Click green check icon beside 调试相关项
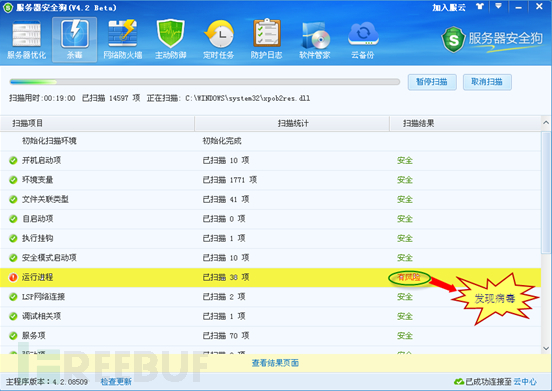The height and width of the screenshot is (391, 552). tap(13, 316)
